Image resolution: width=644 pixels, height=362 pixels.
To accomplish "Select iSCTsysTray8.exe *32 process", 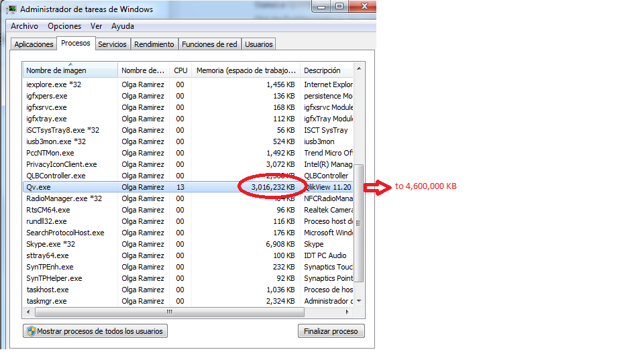I will coord(188,130).
